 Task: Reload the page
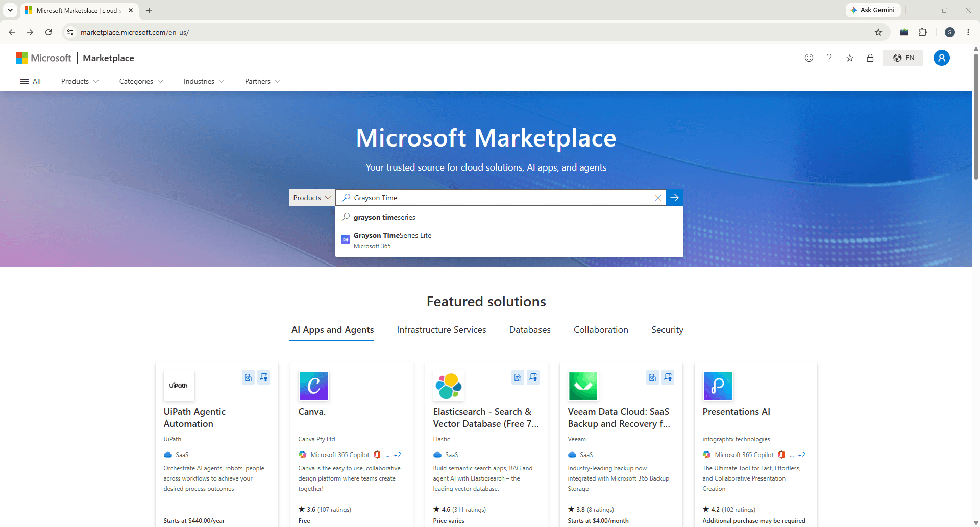click(x=48, y=32)
